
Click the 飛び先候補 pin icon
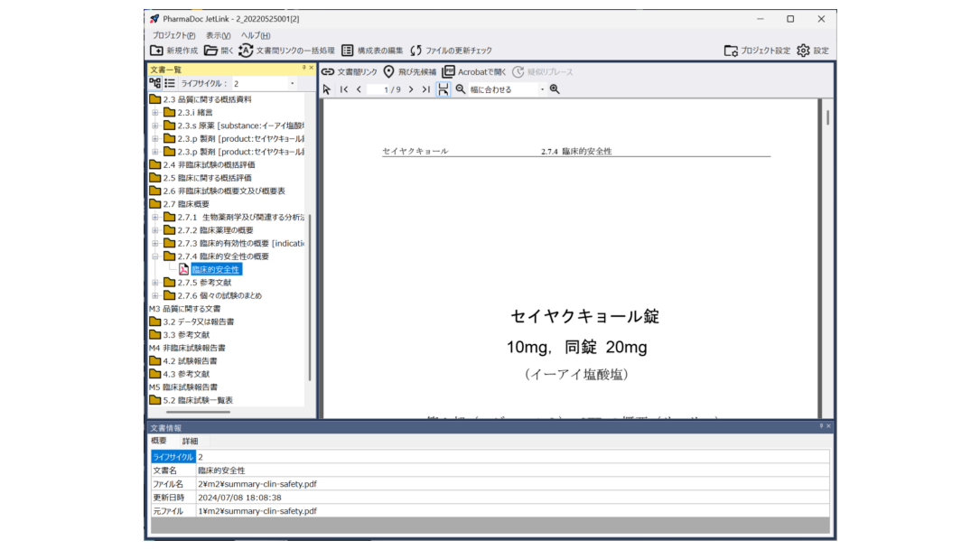click(x=389, y=72)
